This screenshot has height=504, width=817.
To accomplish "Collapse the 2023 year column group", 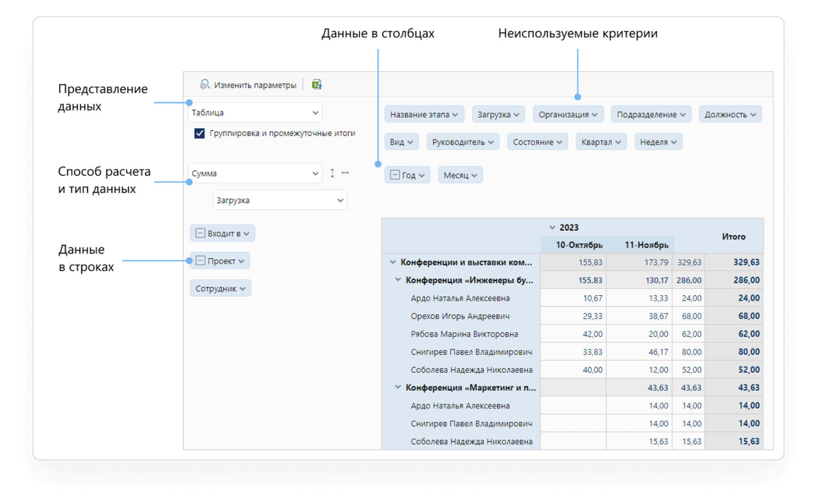I will (x=552, y=228).
